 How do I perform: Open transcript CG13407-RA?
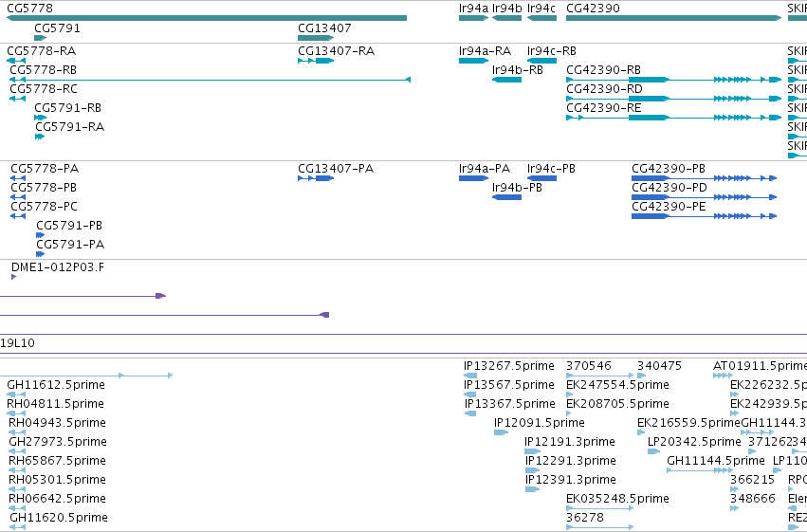click(x=336, y=51)
